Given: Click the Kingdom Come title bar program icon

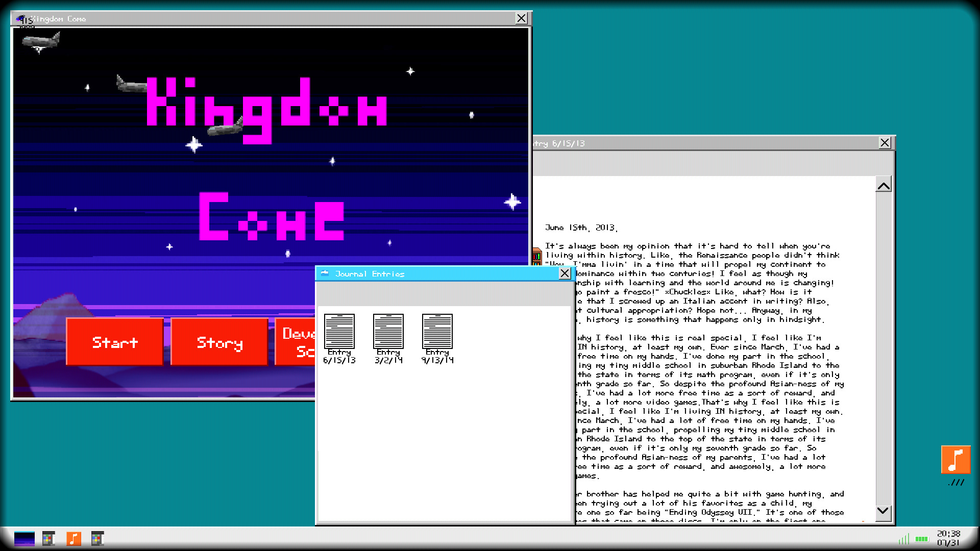Looking at the screenshot, I should click(22, 18).
